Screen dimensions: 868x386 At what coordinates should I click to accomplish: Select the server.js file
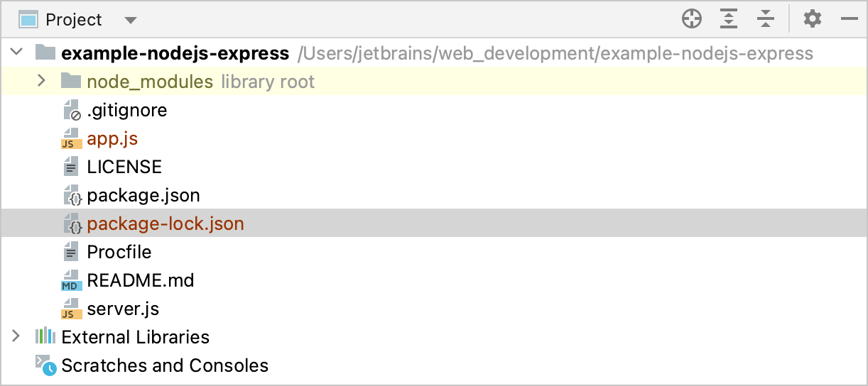(x=122, y=309)
